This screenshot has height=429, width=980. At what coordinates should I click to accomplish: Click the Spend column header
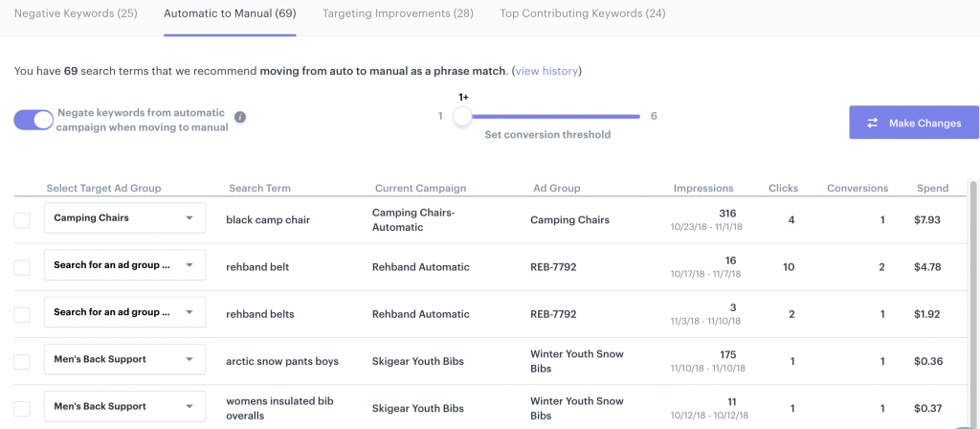coord(932,188)
